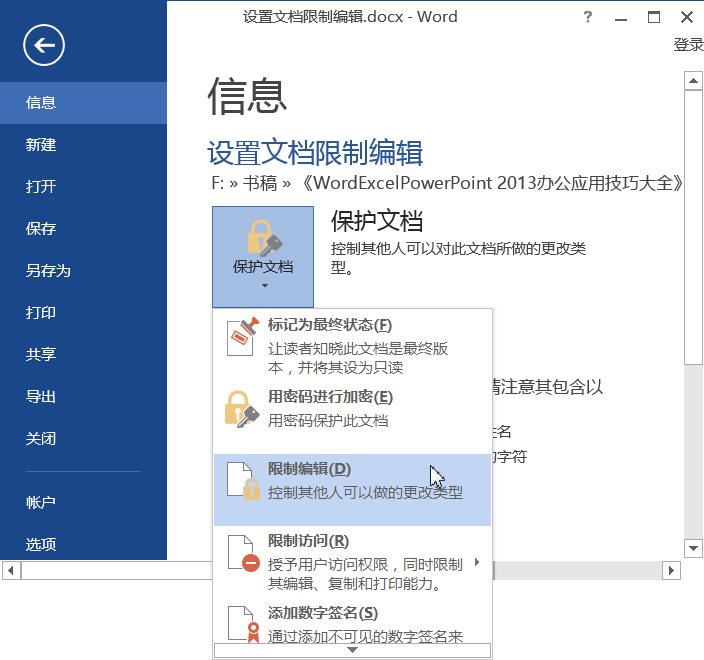Click the description 用密码保护此文档

tap(328, 421)
